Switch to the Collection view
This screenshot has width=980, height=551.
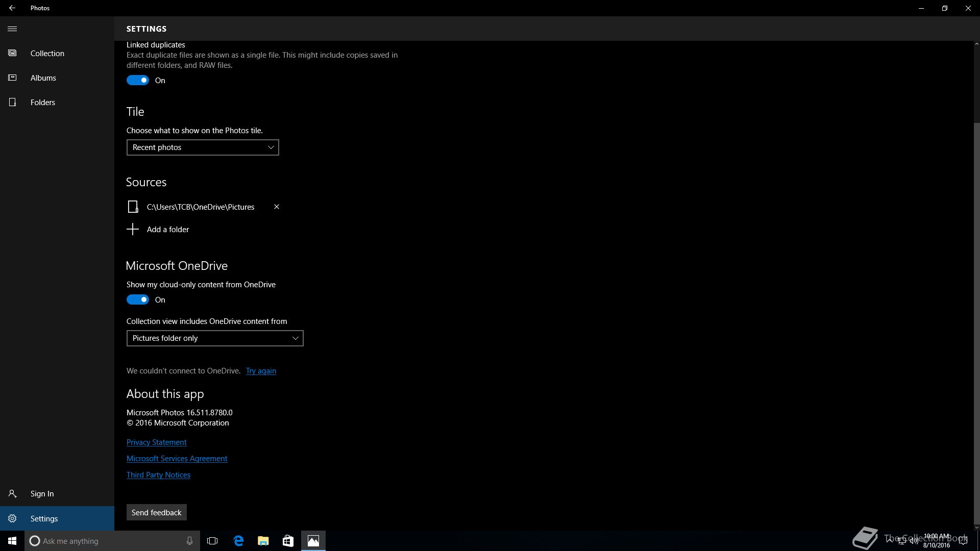pyautogui.click(x=47, y=53)
